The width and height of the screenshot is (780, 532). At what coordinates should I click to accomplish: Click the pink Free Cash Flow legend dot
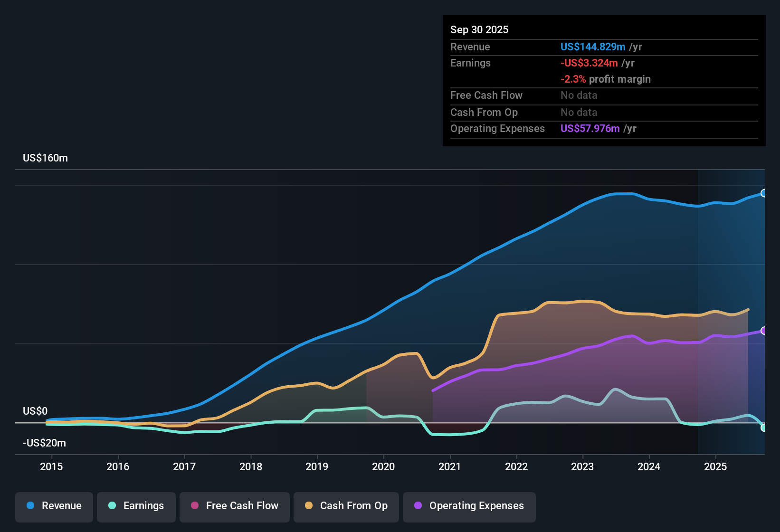[x=195, y=506]
